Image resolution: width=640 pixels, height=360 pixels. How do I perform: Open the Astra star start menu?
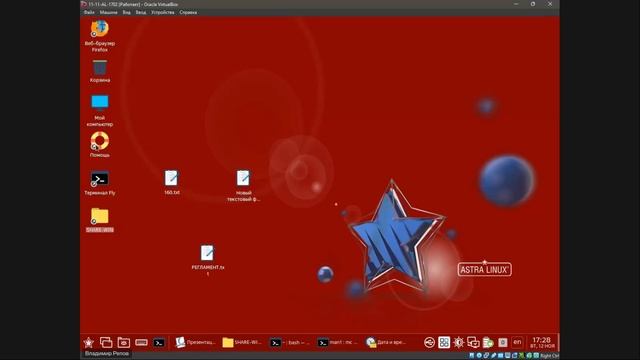pos(89,342)
